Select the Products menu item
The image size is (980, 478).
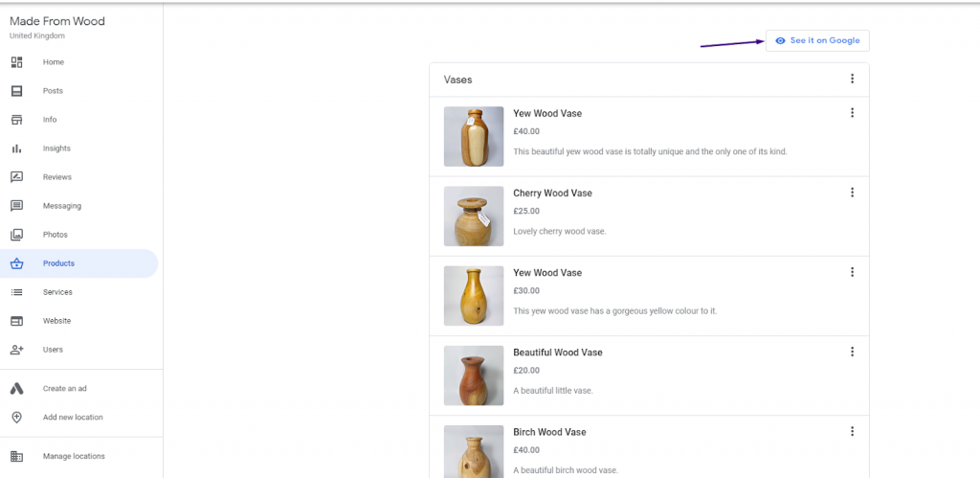coord(78,263)
